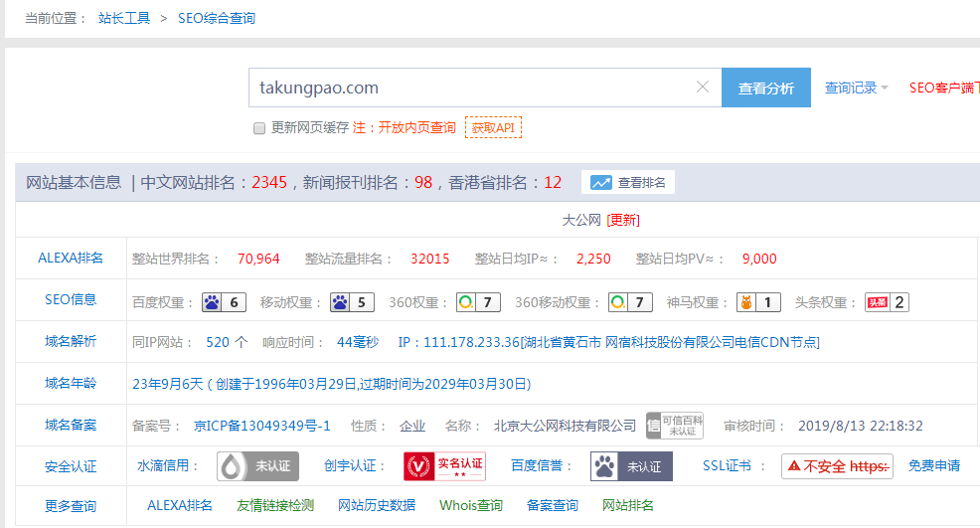Click the 头条权重 badge showing 2
The width and height of the screenshot is (980, 528).
(x=887, y=302)
